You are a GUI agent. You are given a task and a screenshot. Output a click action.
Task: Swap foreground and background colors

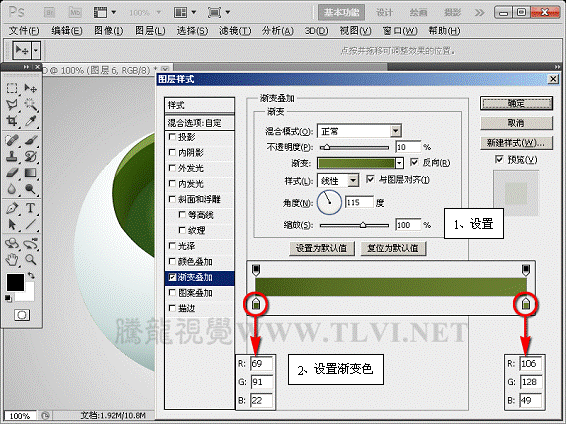pos(31,275)
